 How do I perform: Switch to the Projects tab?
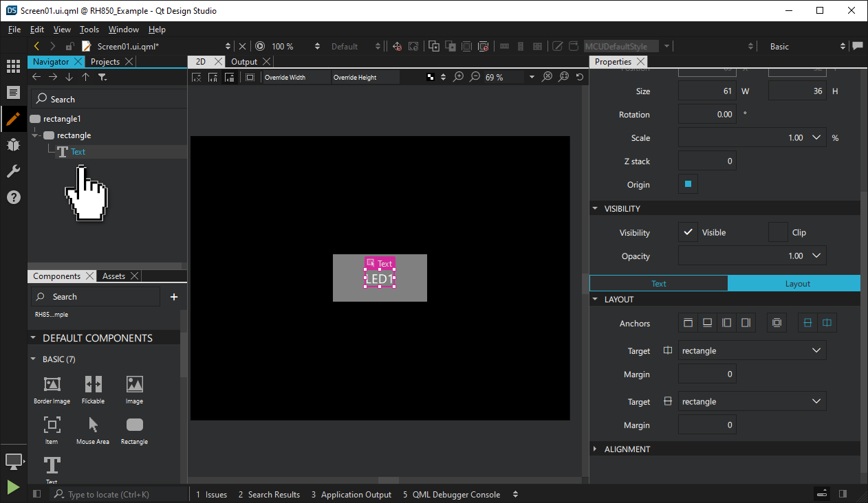105,61
